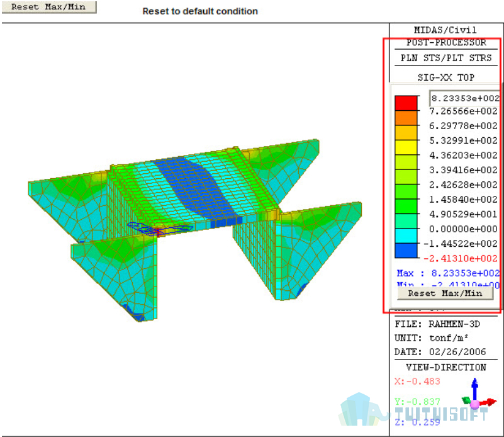Click the 'VIEW-DIRECTION' heading
The width and height of the screenshot is (504, 437).
click(x=446, y=367)
